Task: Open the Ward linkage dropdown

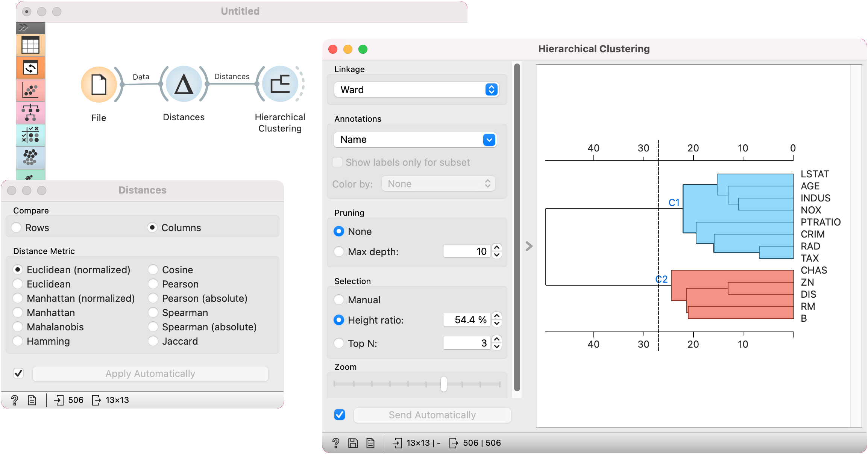Action: 416,90
